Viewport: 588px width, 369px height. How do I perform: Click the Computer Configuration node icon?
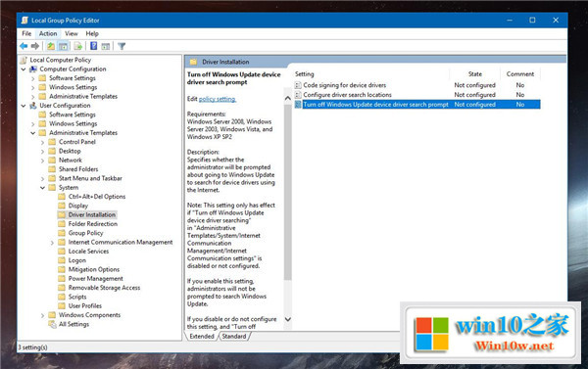[33, 69]
